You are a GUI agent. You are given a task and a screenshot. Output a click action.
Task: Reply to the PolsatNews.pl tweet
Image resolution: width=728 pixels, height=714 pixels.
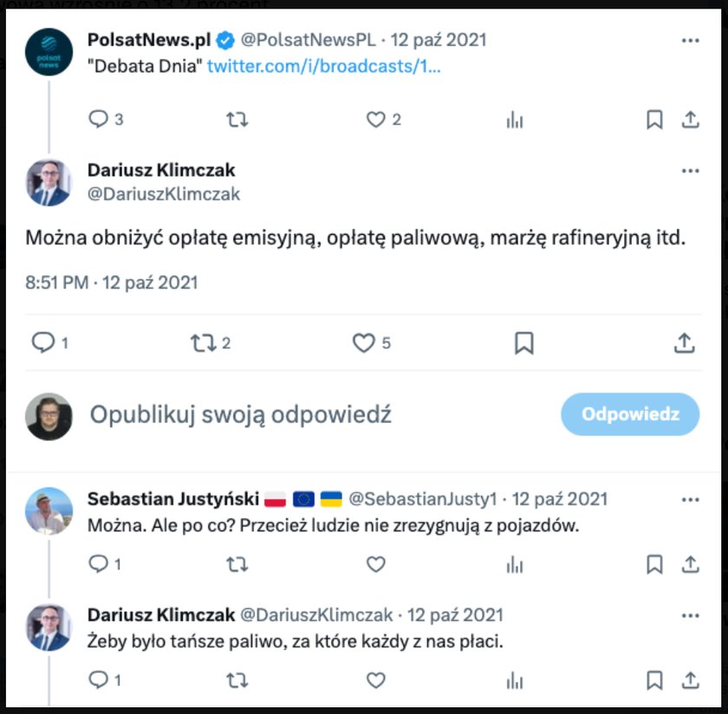[x=99, y=120]
